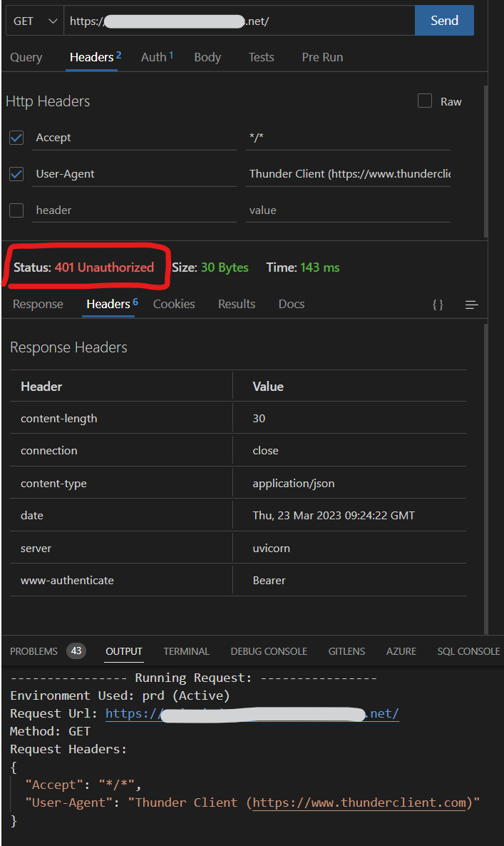The width and height of the screenshot is (504, 846).
Task: Toggle the empty header row checkbox
Action: click(16, 210)
